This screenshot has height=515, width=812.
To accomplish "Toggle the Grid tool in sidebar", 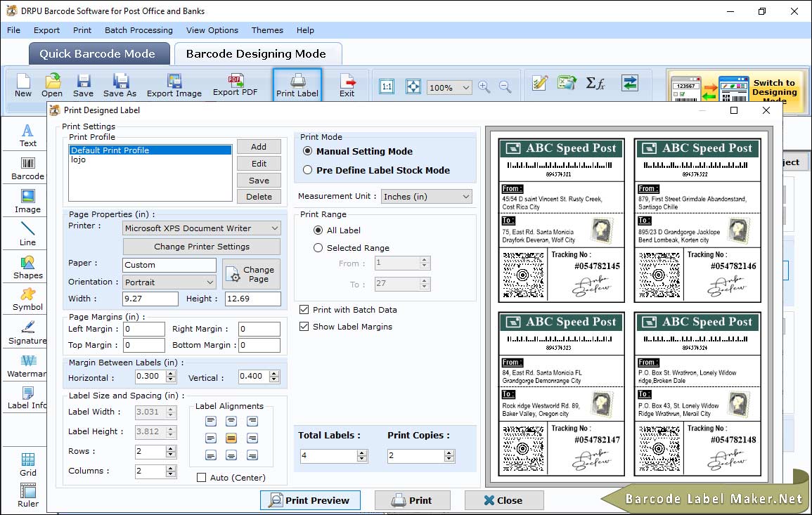I will [28, 465].
